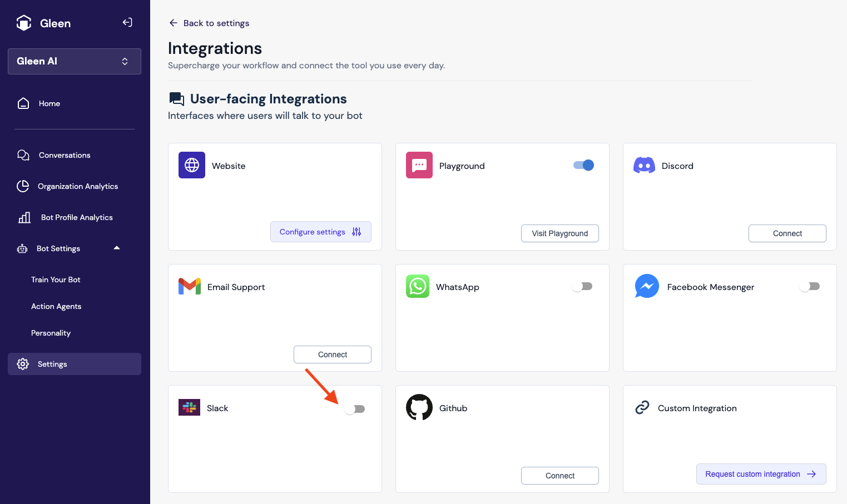
Task: Click Request custom integration button
Action: 760,474
